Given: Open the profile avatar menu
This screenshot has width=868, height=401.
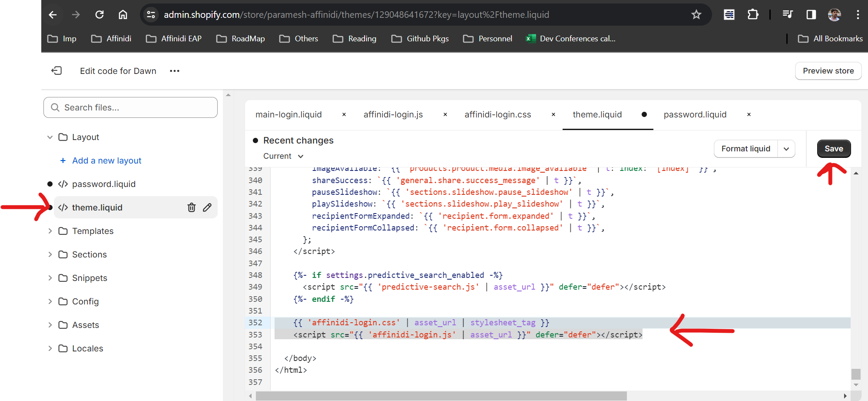Looking at the screenshot, I should pos(834,15).
